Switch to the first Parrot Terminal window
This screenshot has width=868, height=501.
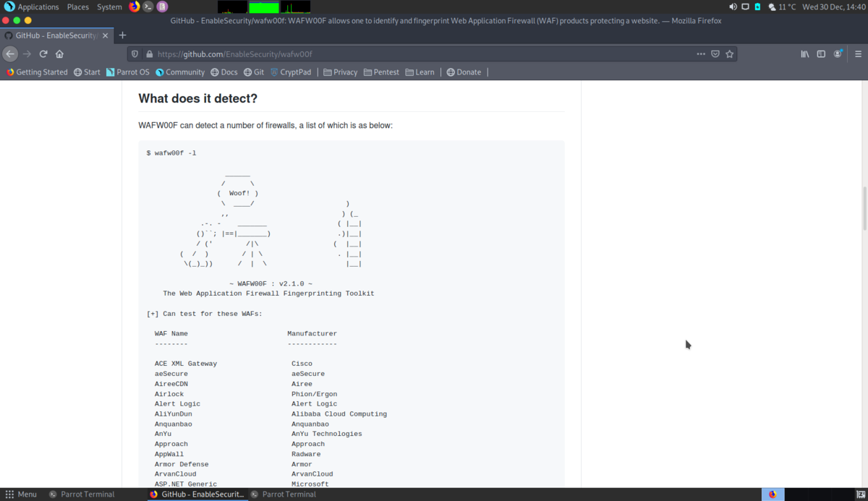[x=81, y=494]
